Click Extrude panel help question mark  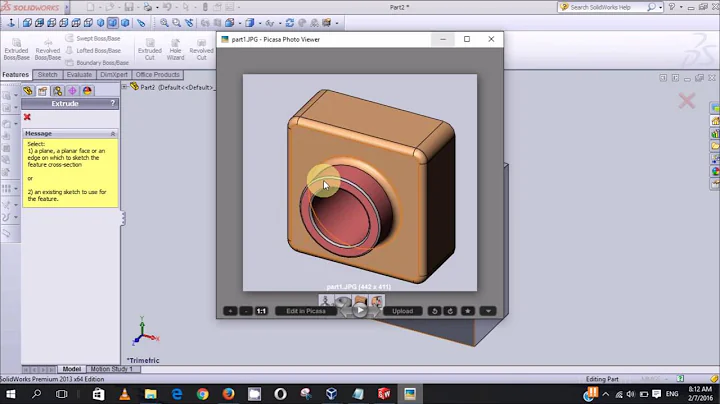point(112,103)
